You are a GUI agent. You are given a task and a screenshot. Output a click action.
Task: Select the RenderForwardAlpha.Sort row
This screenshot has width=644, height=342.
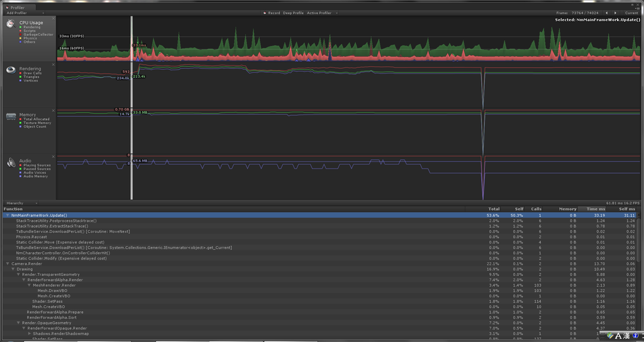[320, 317]
